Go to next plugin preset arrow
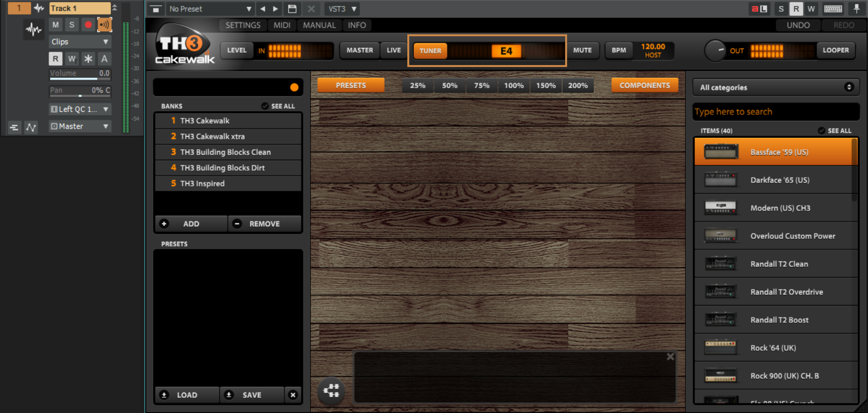The height and width of the screenshot is (413, 868). coord(275,9)
